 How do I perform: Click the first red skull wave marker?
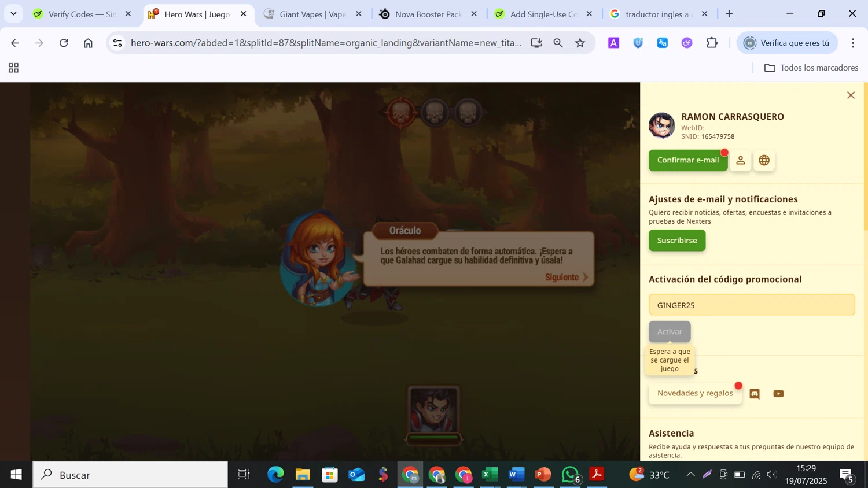point(400,112)
